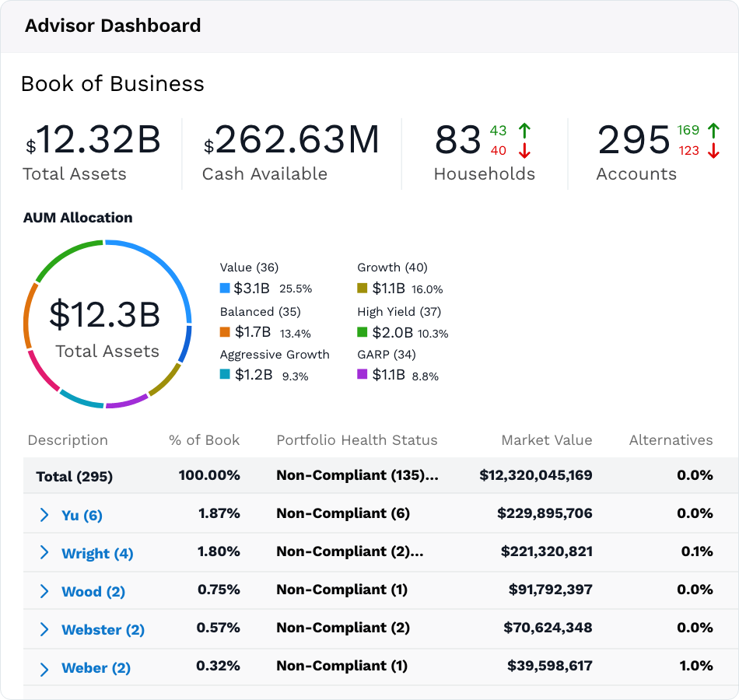Image resolution: width=739 pixels, height=700 pixels.
Task: Click the orange Balanced legend swatch
Action: (225, 332)
